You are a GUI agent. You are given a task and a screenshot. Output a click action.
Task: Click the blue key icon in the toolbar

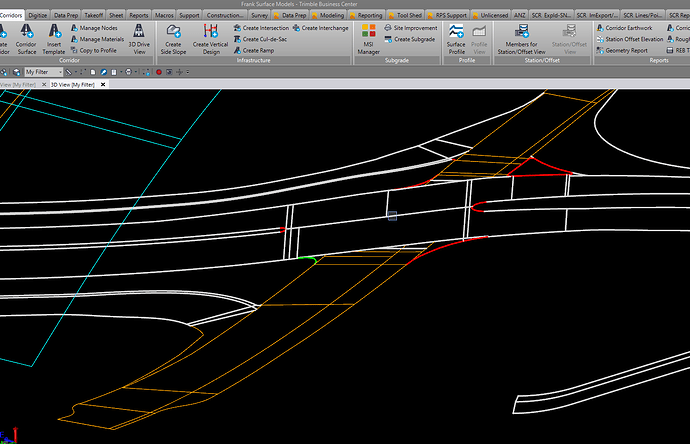(x=103, y=72)
